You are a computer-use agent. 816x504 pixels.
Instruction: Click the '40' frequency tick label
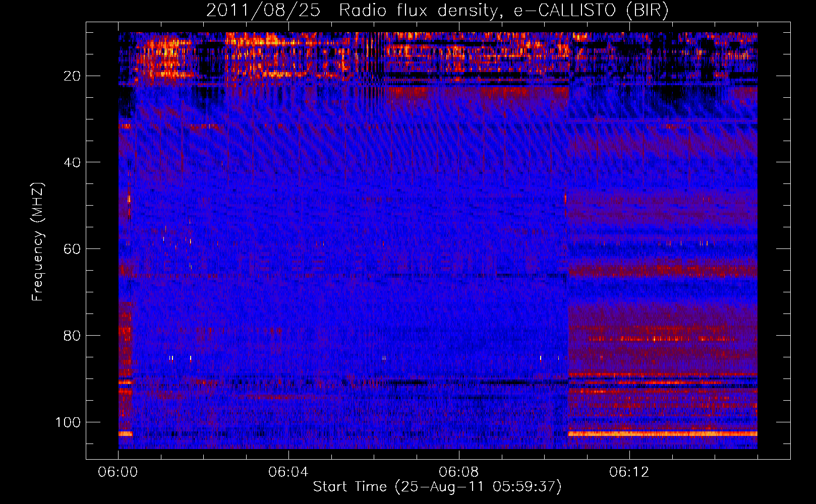point(73,162)
